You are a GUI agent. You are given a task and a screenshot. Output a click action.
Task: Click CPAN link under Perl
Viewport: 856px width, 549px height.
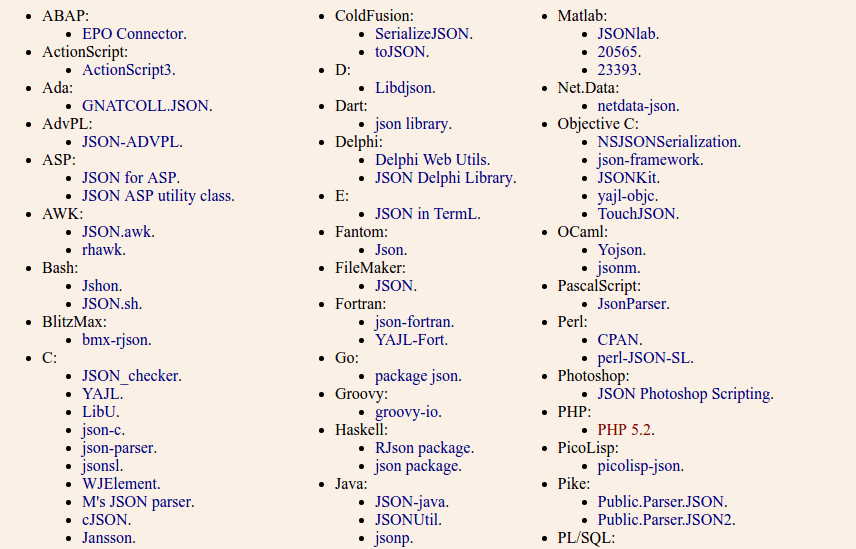click(619, 340)
